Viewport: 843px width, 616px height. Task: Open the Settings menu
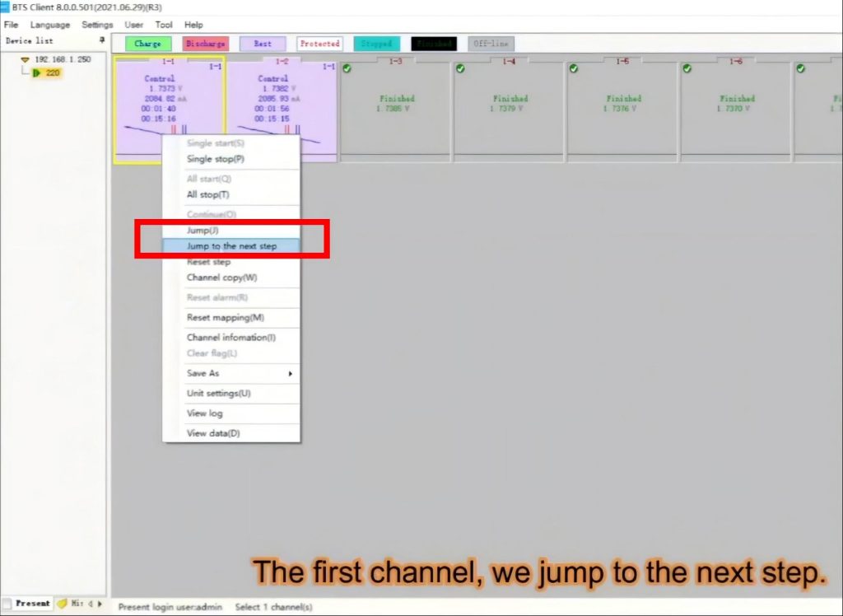[97, 25]
